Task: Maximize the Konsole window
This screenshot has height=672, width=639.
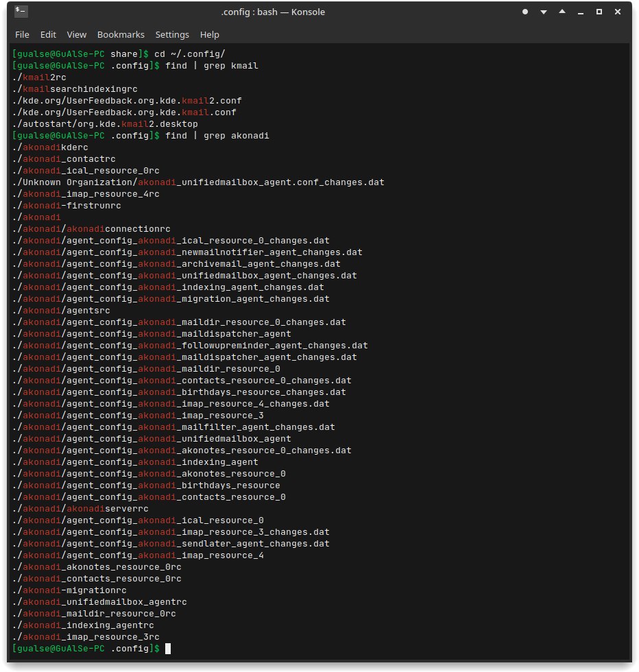Action: pyautogui.click(x=599, y=12)
